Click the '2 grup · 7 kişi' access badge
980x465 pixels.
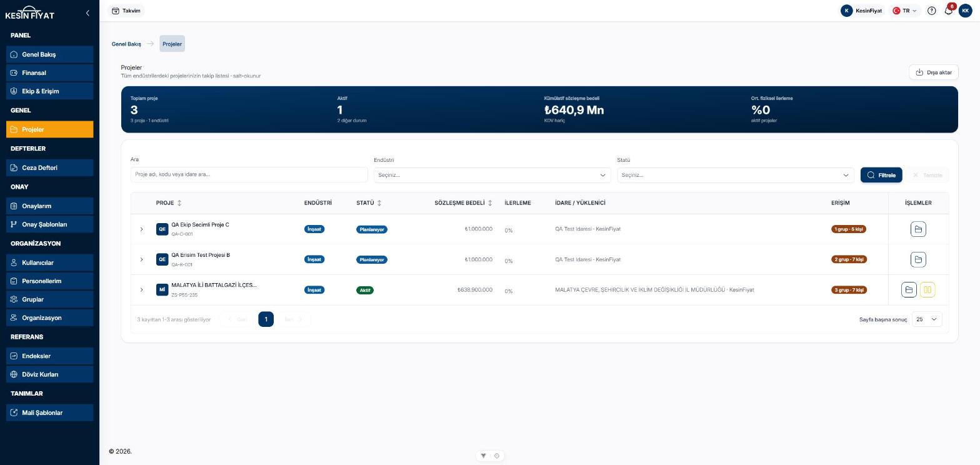[849, 259]
